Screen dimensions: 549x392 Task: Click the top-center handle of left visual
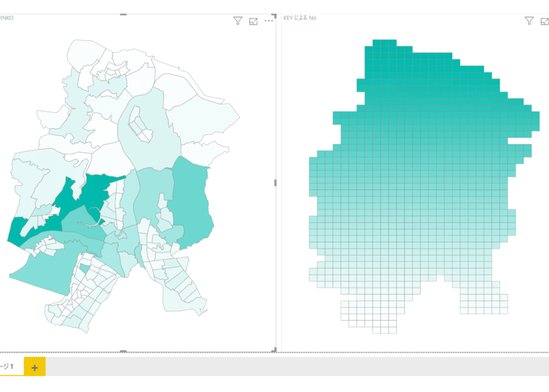point(123,14)
